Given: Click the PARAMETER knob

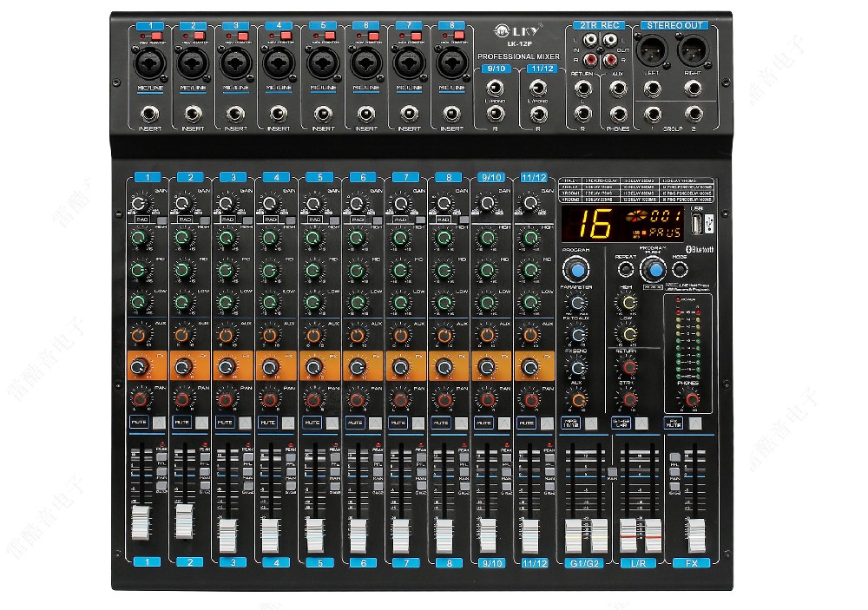Looking at the screenshot, I should click(x=577, y=303).
